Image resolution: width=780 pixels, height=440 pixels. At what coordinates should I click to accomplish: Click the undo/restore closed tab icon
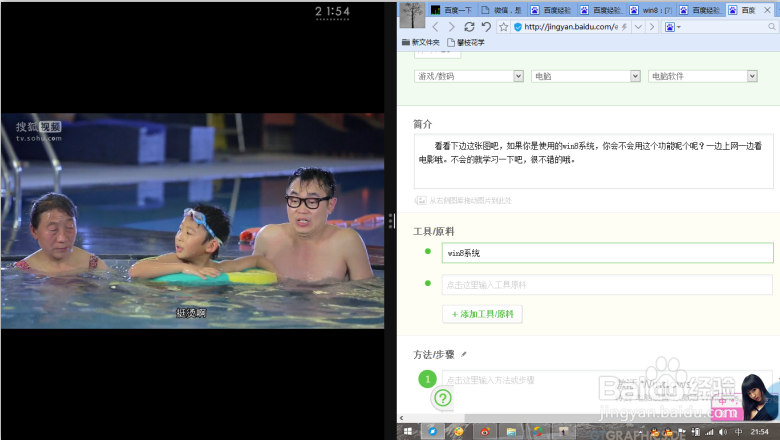point(486,27)
